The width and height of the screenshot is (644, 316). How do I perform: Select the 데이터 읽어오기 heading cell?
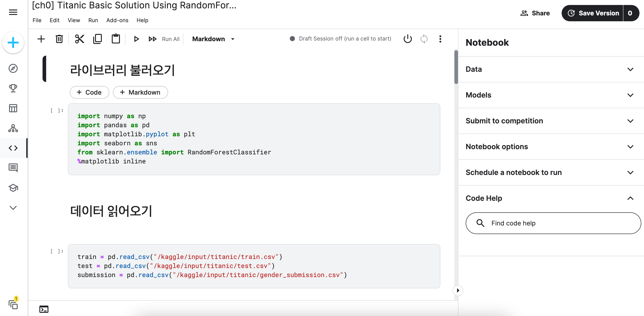click(x=111, y=211)
